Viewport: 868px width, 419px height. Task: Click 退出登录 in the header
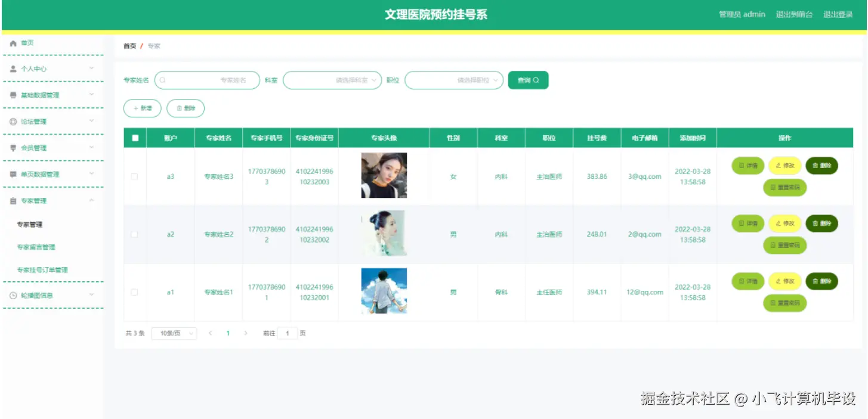click(838, 15)
